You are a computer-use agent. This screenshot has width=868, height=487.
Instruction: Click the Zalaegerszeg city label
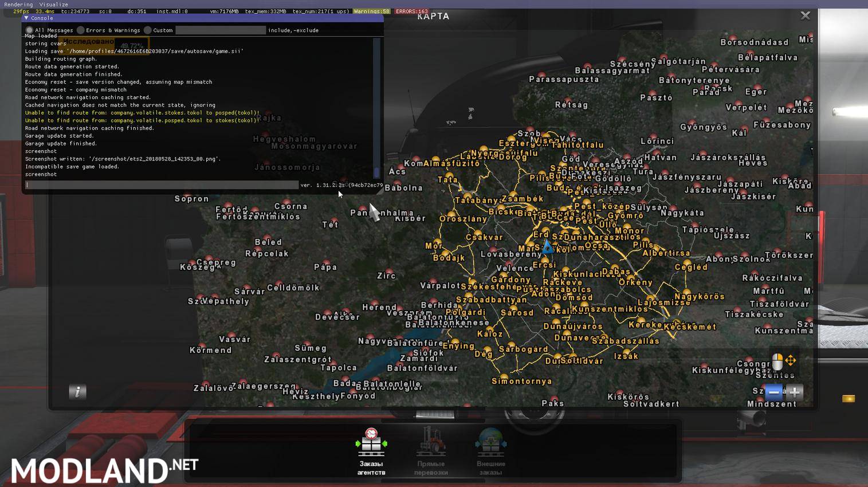coord(264,386)
